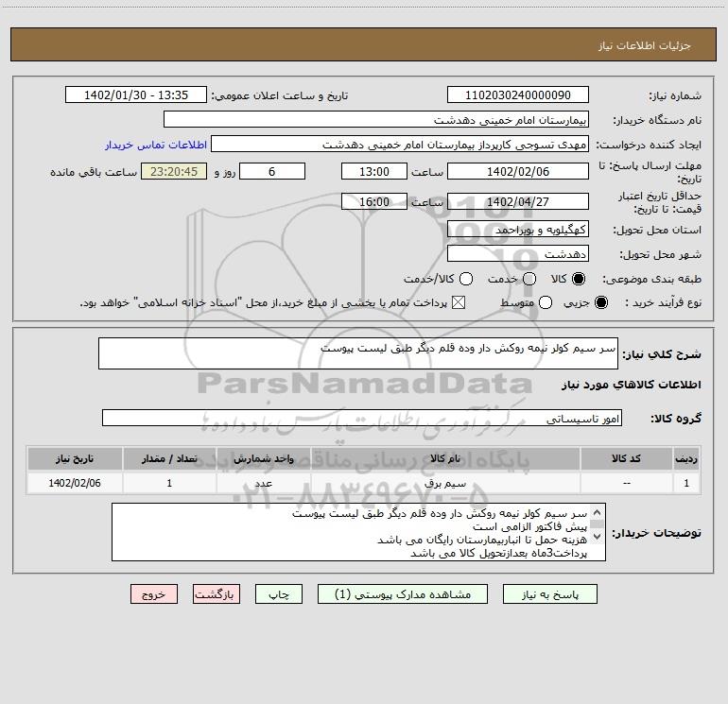Click the خروج exit button
This screenshot has height=704, width=728.
[154, 594]
